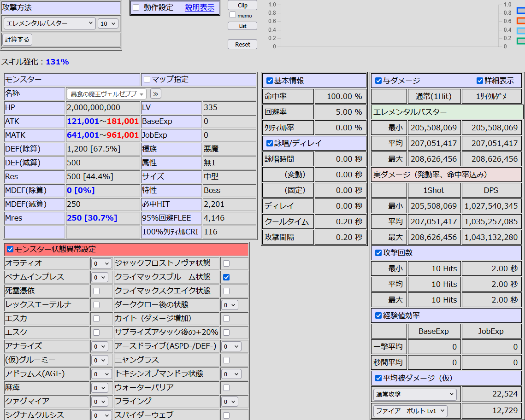Open the 通常攻撃 damage-taken dropdown
525x420 pixels.
pos(415,395)
